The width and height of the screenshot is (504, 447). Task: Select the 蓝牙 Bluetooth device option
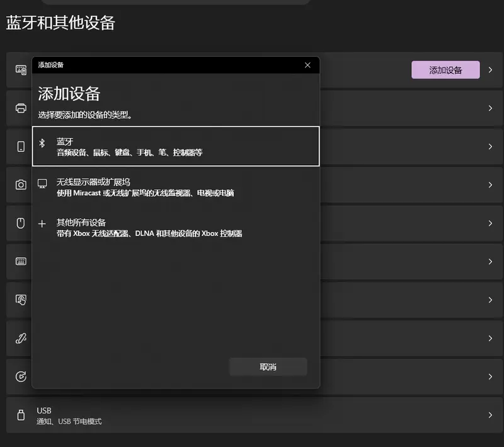pyautogui.click(x=176, y=146)
